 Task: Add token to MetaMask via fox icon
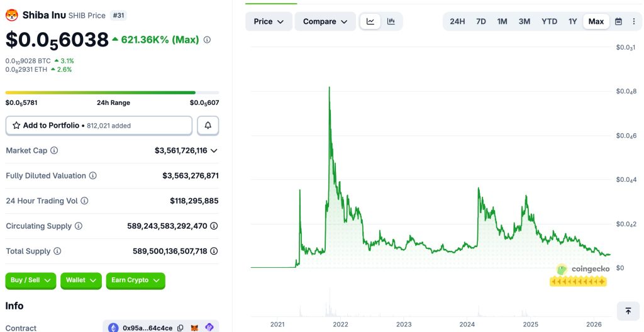(194, 328)
